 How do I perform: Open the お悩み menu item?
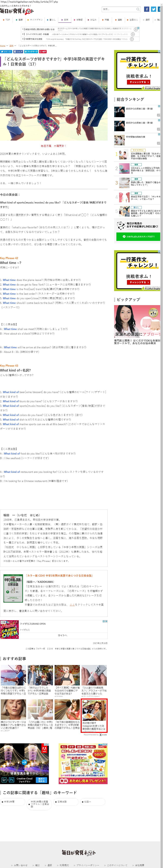point(92,20)
